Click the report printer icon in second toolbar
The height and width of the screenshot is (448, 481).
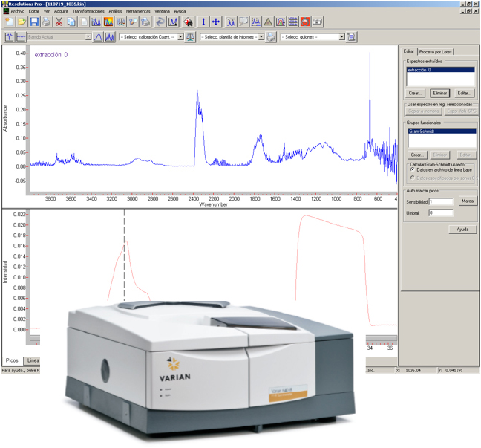(x=270, y=37)
